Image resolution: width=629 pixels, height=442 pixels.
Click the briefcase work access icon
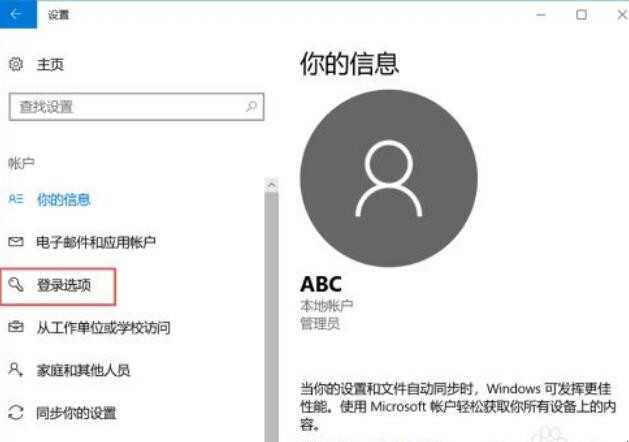point(16,327)
